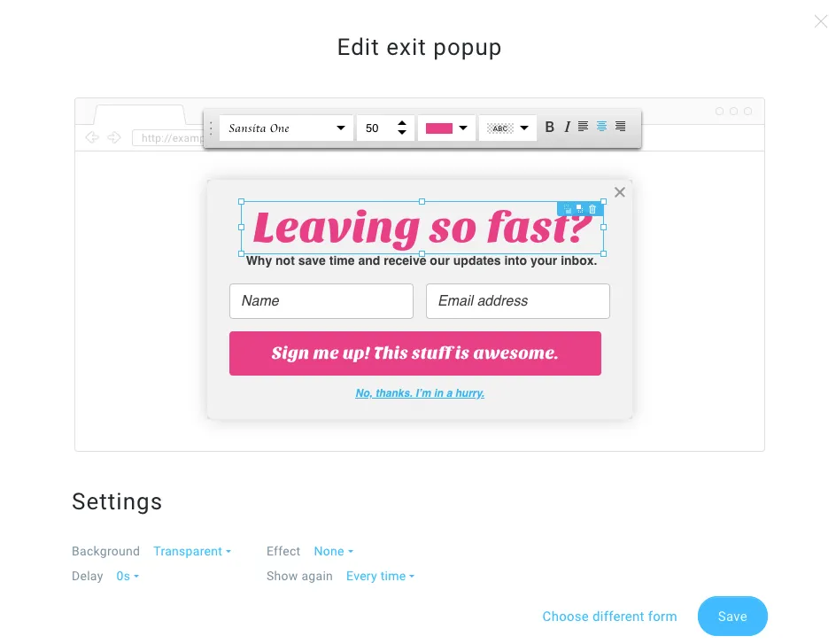Click the Email address input field

pos(518,301)
